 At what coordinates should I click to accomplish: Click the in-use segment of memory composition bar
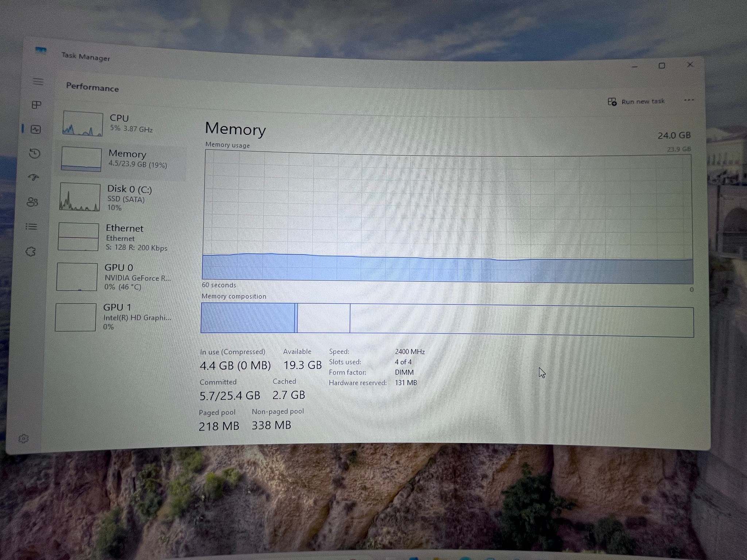pyautogui.click(x=248, y=318)
